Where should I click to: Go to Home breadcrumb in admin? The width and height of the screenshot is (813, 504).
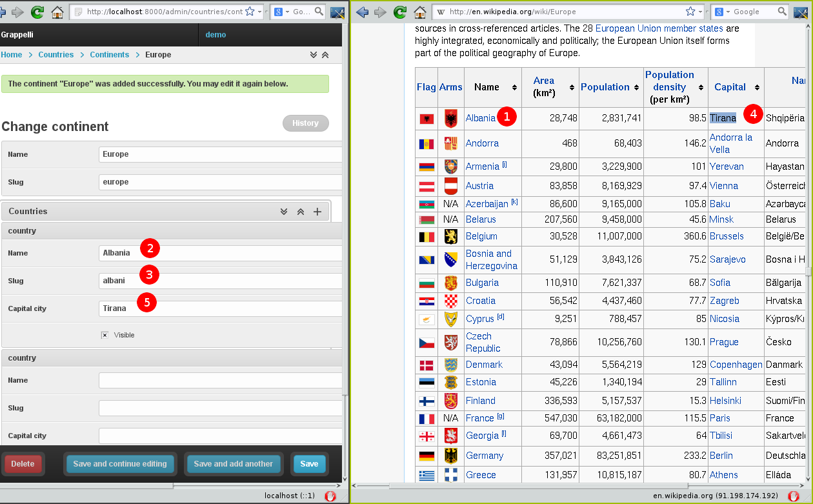pyautogui.click(x=12, y=55)
